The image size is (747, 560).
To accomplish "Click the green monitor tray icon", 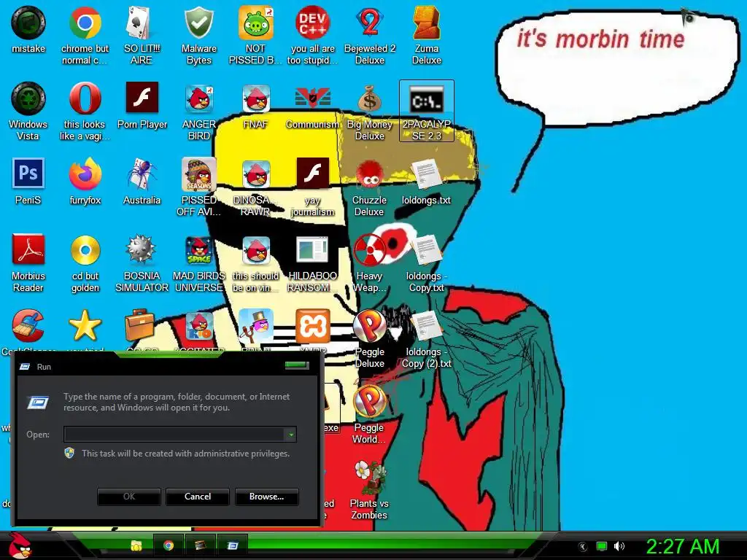I will pos(602,546).
